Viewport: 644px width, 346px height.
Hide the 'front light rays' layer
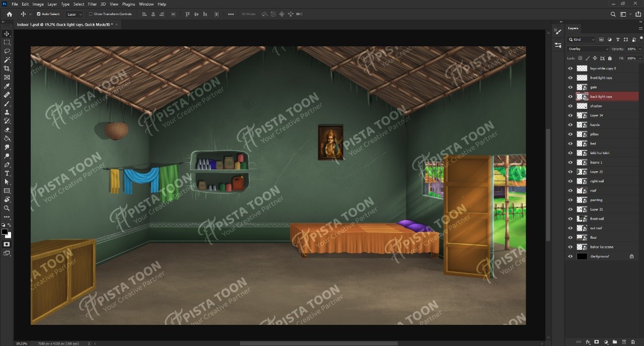point(570,78)
